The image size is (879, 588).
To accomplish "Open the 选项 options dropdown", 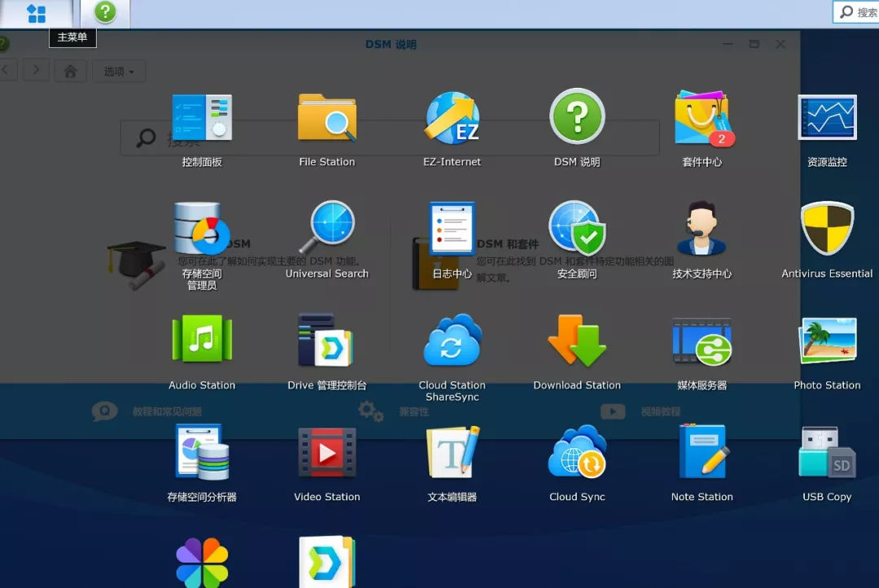I will (x=119, y=71).
